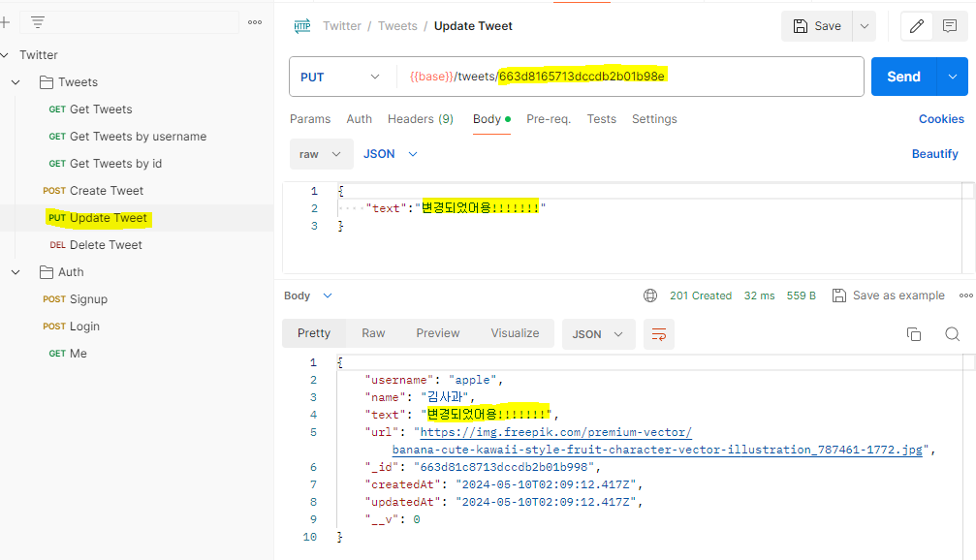Click the pencil edit icon
Image resolution: width=976 pixels, height=560 pixels.
point(916,26)
